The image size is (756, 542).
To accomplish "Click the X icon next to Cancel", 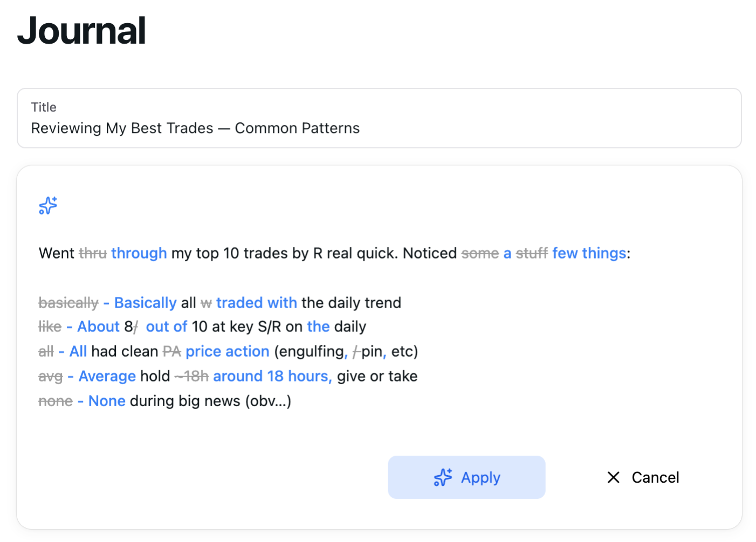I will pyautogui.click(x=614, y=477).
